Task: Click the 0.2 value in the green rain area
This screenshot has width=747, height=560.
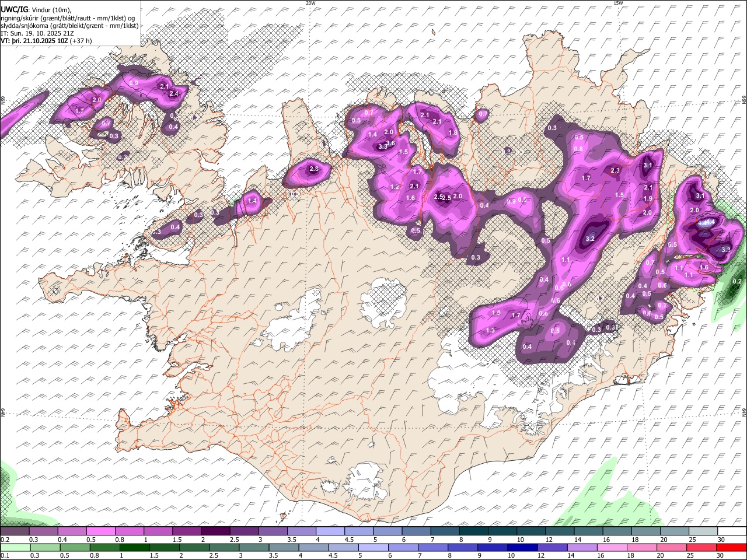Action: point(736,281)
